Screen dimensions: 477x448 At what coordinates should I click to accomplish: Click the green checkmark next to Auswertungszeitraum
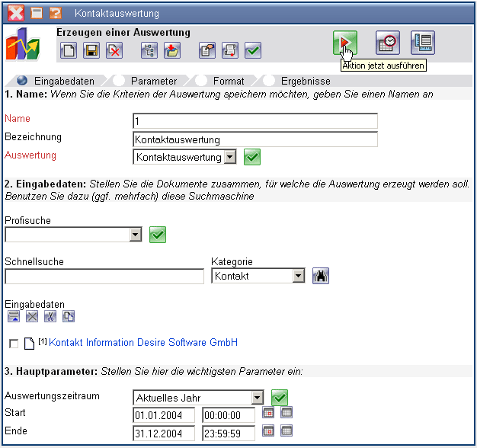(280, 397)
